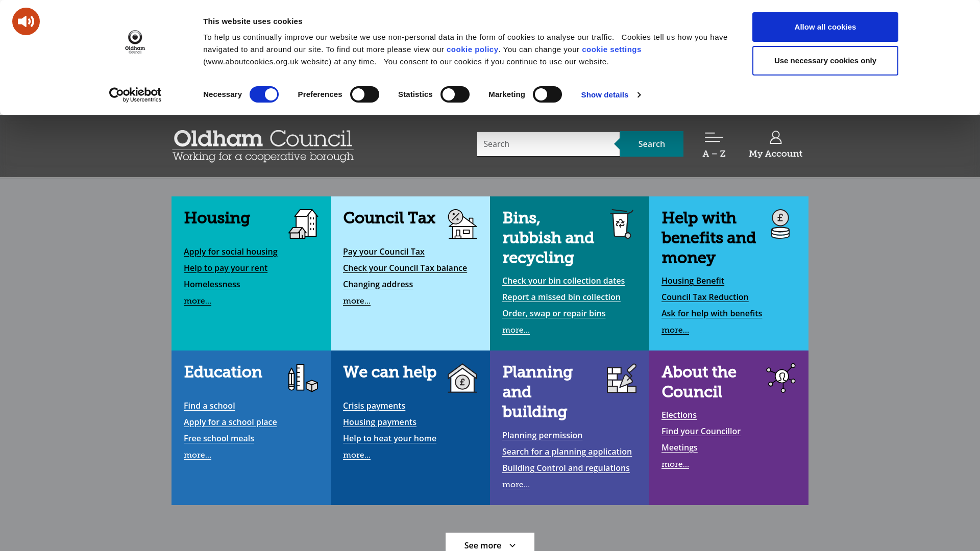Open Free school meals link
Screen dimensions: 980x551
pos(219,439)
